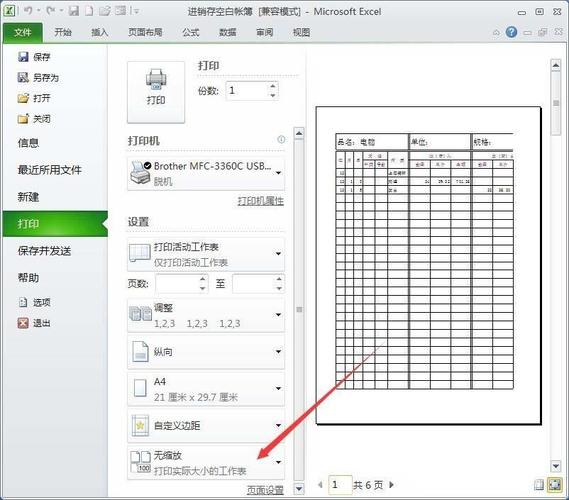Image resolution: width=569 pixels, height=500 pixels.
Task: Switch to the 视图 ribbon tab
Action: 301,32
